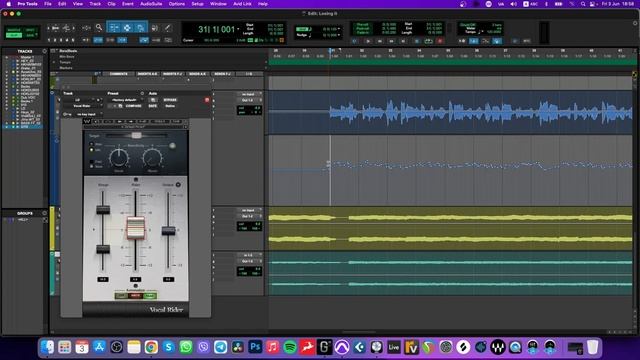Open Spotify from the Dock

(x=290, y=347)
